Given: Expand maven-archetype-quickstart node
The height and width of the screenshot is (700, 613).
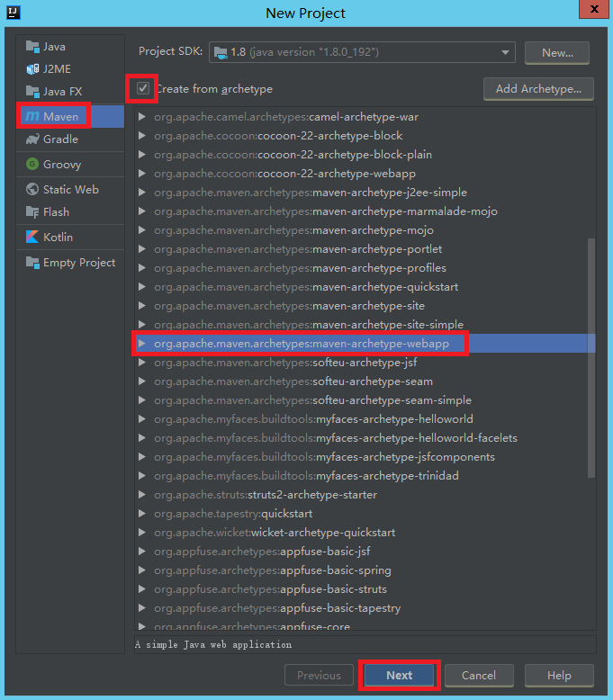Looking at the screenshot, I should [142, 287].
